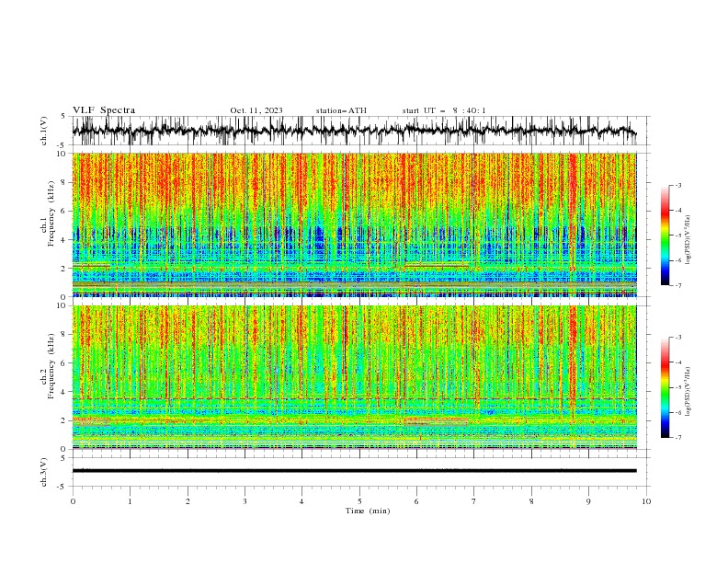Click the ch.2 'Frequency (kHz)' axis label

pyautogui.click(x=51, y=366)
